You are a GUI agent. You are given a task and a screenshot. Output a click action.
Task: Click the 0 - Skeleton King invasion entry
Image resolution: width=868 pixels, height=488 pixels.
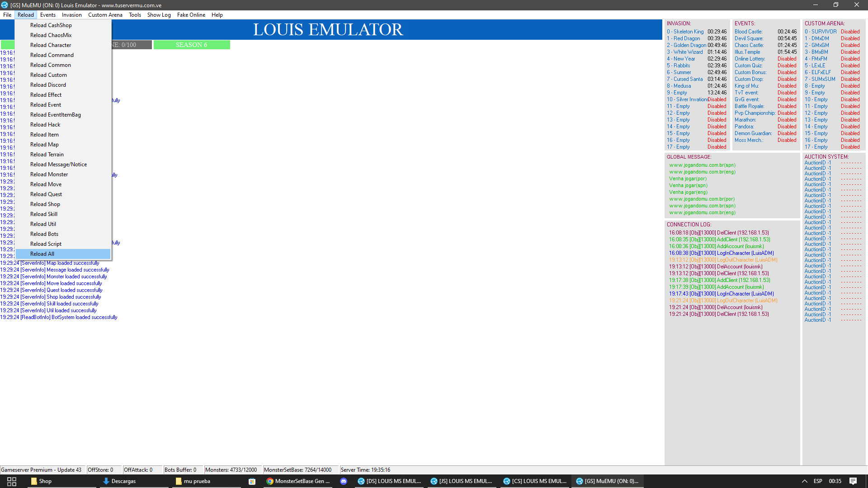click(697, 32)
